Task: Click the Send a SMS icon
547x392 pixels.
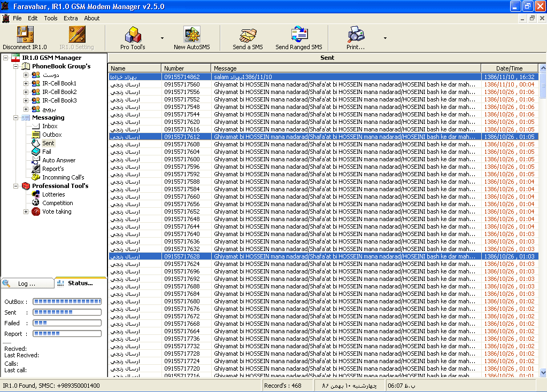Action: point(248,34)
